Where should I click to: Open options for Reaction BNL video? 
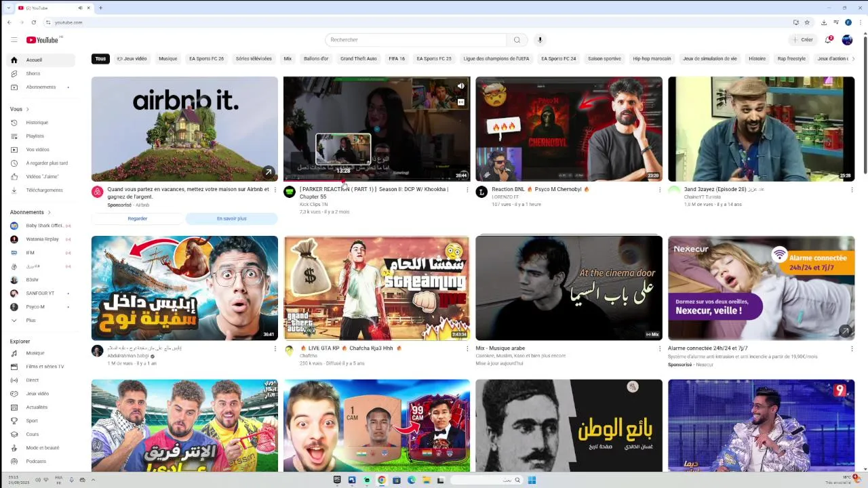659,190
